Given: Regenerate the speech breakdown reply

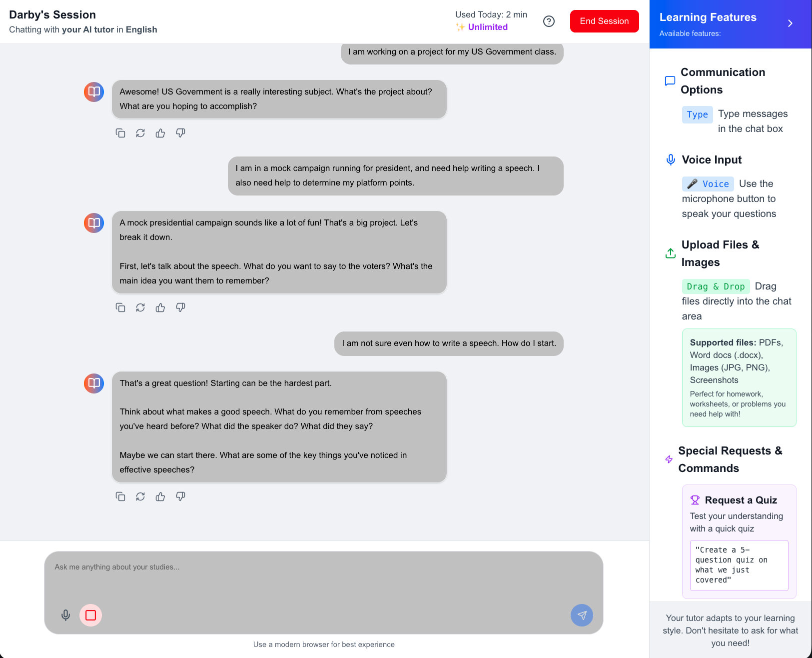Looking at the screenshot, I should click(x=140, y=307).
